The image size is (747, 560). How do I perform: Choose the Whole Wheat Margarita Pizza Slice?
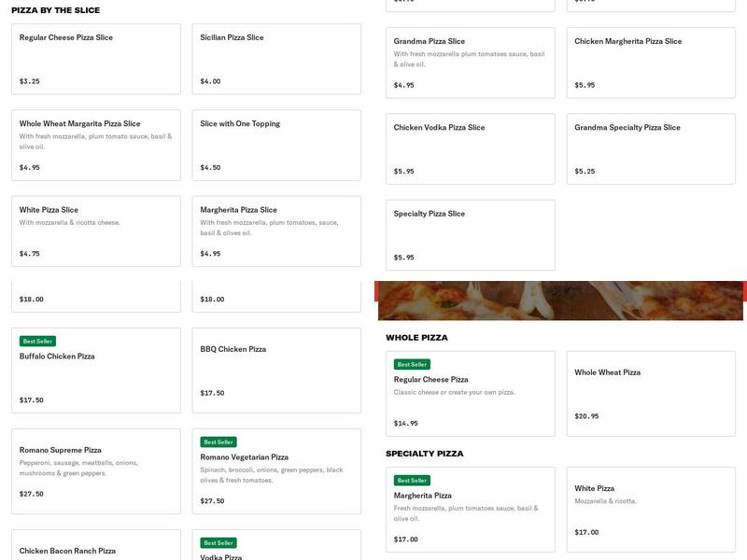(x=93, y=145)
